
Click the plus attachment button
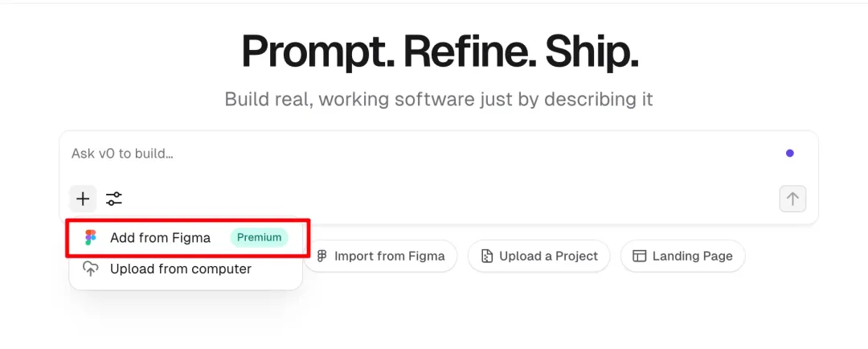pyautogui.click(x=83, y=199)
